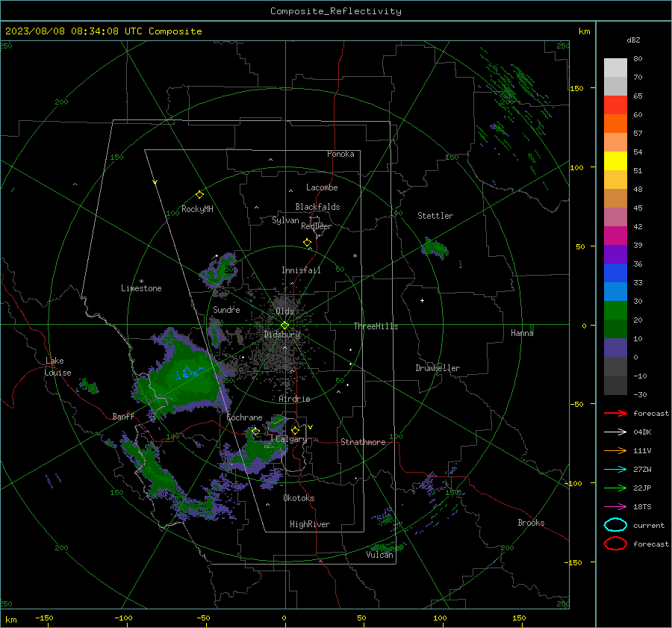Click the Stettler city label
This screenshot has height=628, width=672.
click(435, 216)
